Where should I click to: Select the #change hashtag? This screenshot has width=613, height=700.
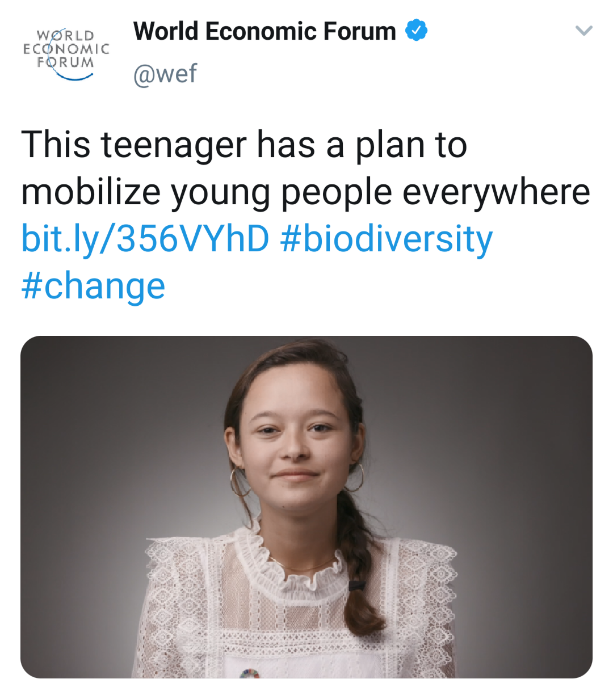[94, 286]
